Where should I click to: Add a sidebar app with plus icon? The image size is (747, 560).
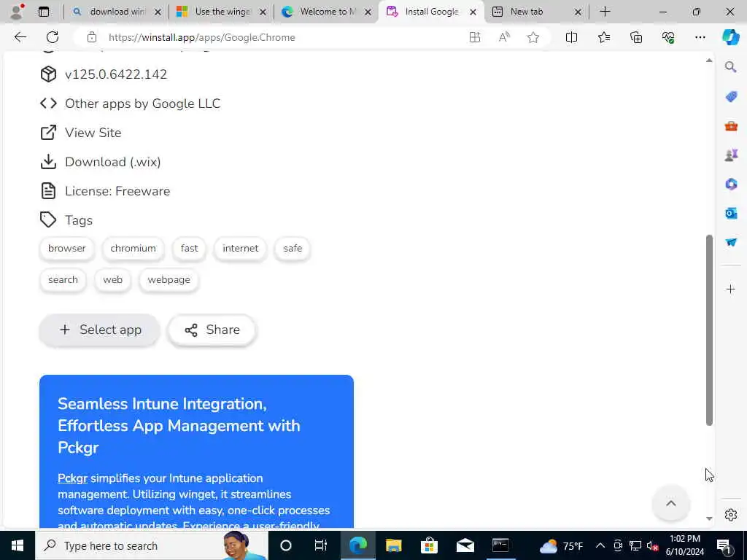(x=730, y=289)
